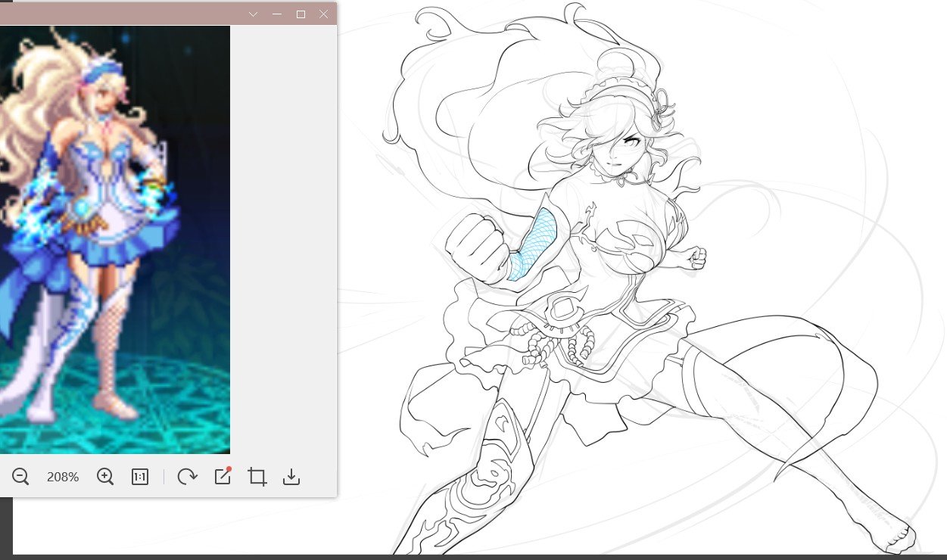Close the image viewer window

click(x=324, y=14)
